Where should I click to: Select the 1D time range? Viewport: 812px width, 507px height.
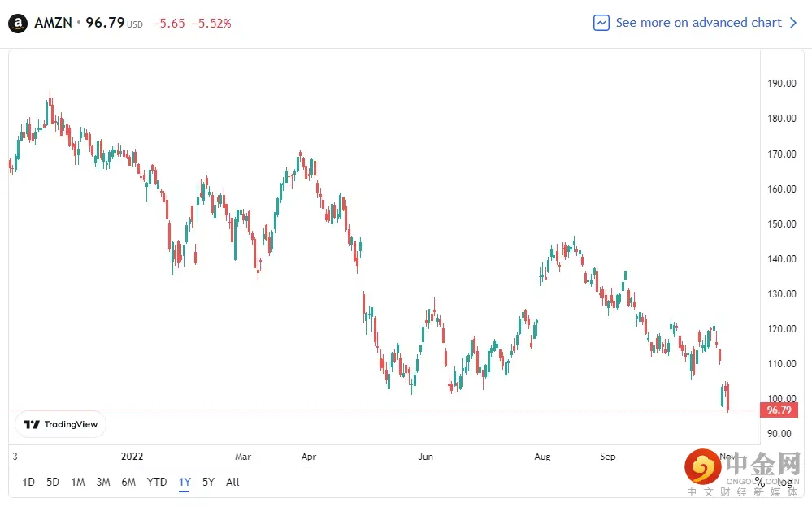tap(28, 482)
